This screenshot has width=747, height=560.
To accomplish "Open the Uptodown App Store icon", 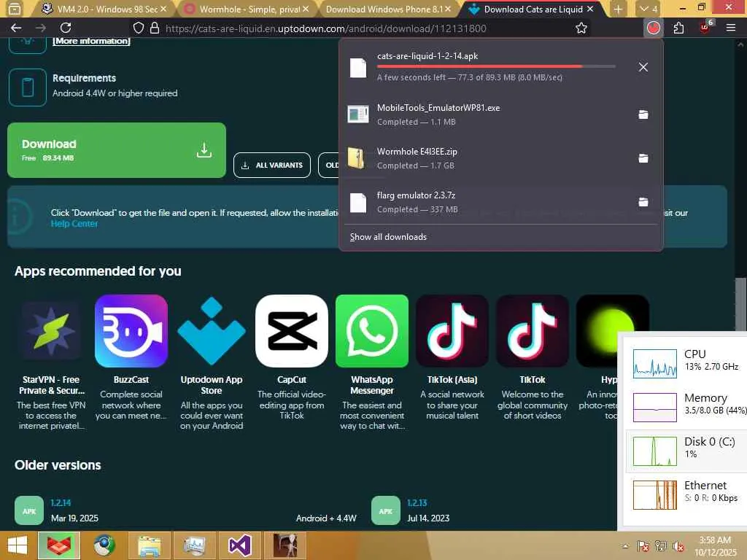I will (212, 331).
